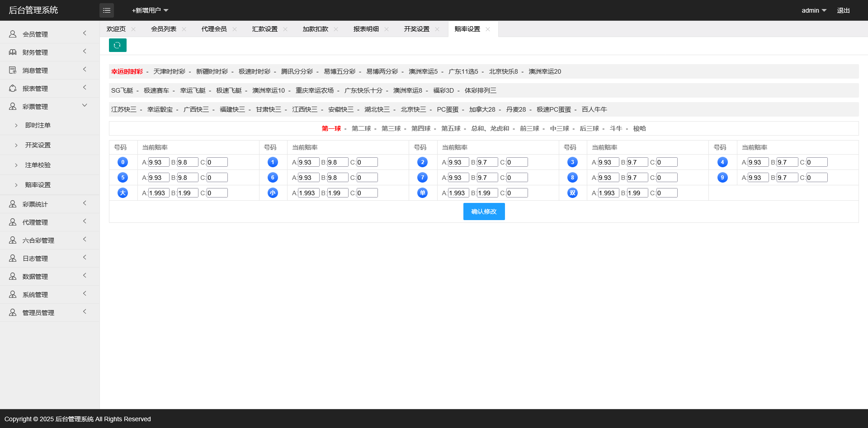The width and height of the screenshot is (868, 428).
Task: Click the blue number 3 ball
Action: coord(572,162)
